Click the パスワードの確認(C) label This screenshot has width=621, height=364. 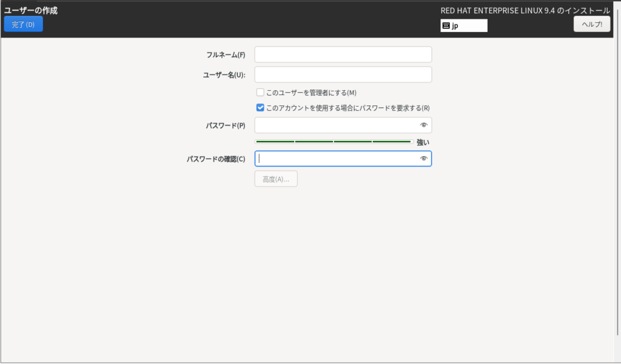click(216, 159)
